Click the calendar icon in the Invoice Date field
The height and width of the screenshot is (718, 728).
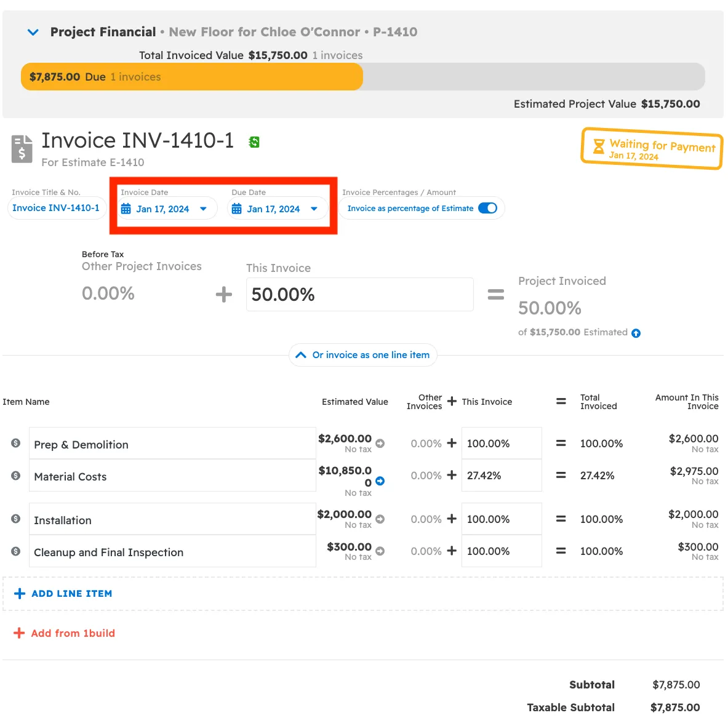coord(126,209)
